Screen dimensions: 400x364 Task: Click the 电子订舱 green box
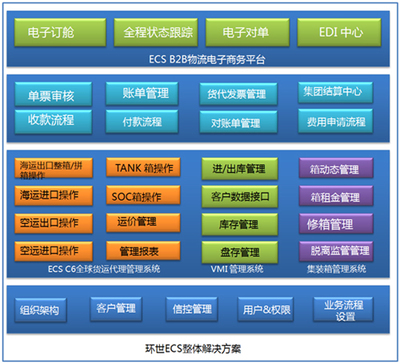click(x=60, y=32)
